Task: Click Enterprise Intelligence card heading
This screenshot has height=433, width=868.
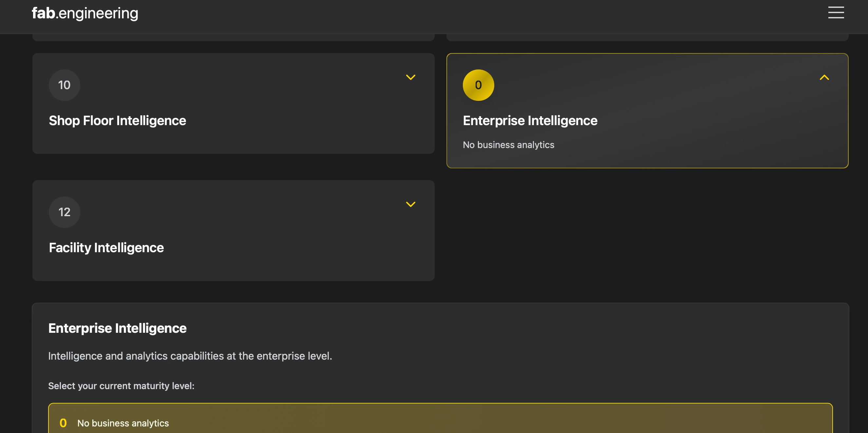Action: (x=530, y=121)
